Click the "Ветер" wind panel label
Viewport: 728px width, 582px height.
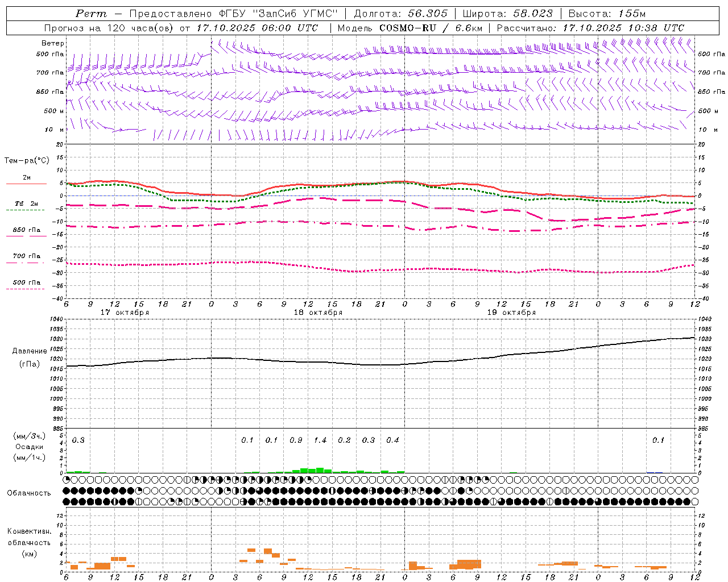53,43
